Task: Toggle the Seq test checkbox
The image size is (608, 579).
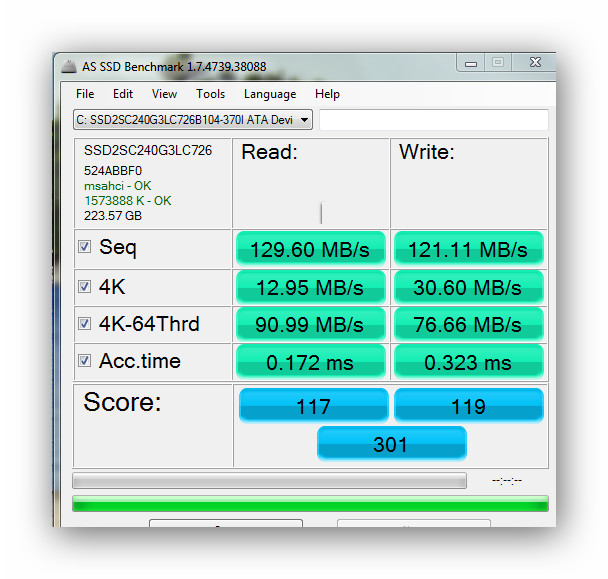Action: click(x=85, y=247)
